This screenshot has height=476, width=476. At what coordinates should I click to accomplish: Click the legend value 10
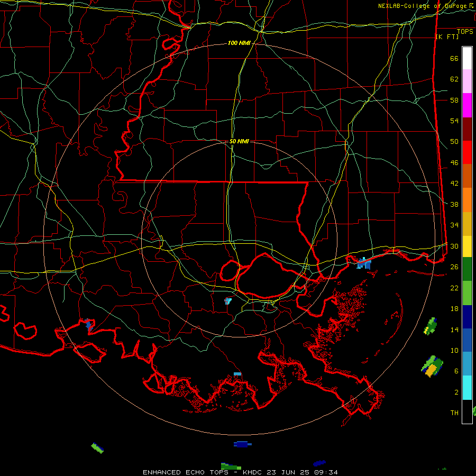454,350
